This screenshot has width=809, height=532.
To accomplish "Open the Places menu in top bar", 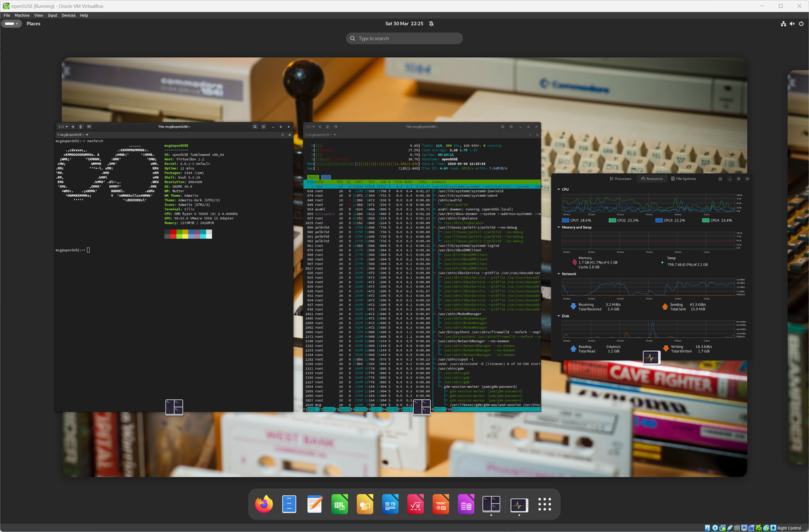I will coord(33,23).
